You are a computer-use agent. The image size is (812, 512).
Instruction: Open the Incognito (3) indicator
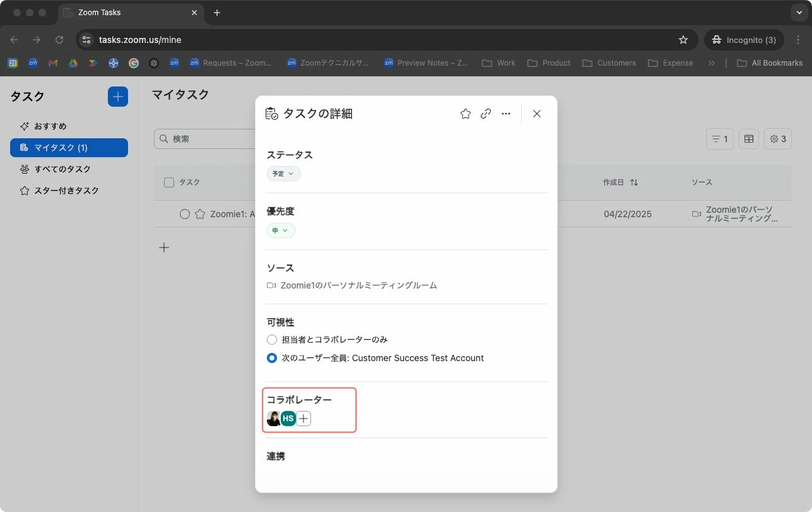pos(744,40)
